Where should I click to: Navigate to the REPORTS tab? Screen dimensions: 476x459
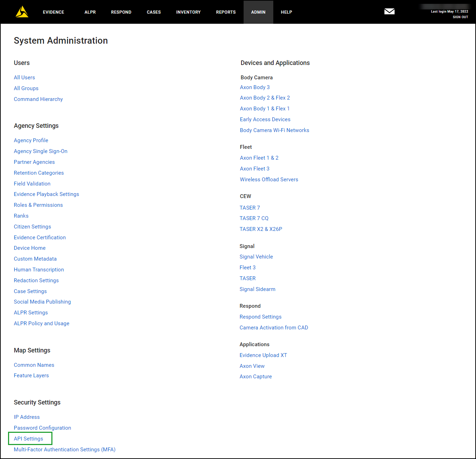coord(225,12)
